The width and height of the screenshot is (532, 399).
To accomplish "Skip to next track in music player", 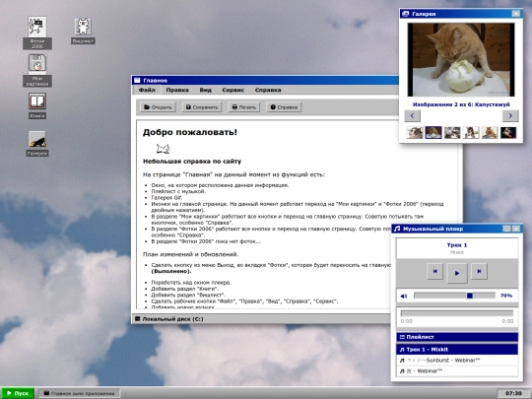I will pos(479,272).
